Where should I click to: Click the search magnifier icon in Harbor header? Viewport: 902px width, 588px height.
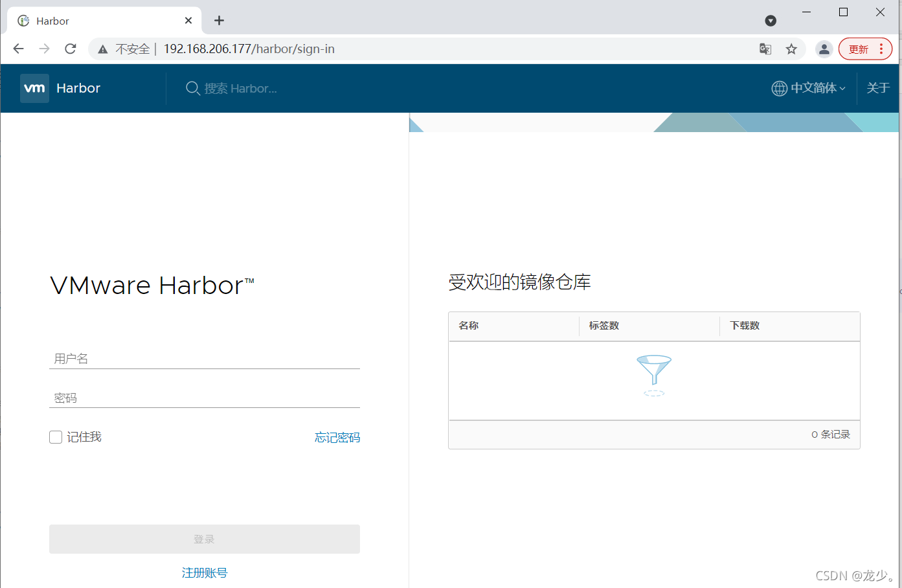coord(192,88)
